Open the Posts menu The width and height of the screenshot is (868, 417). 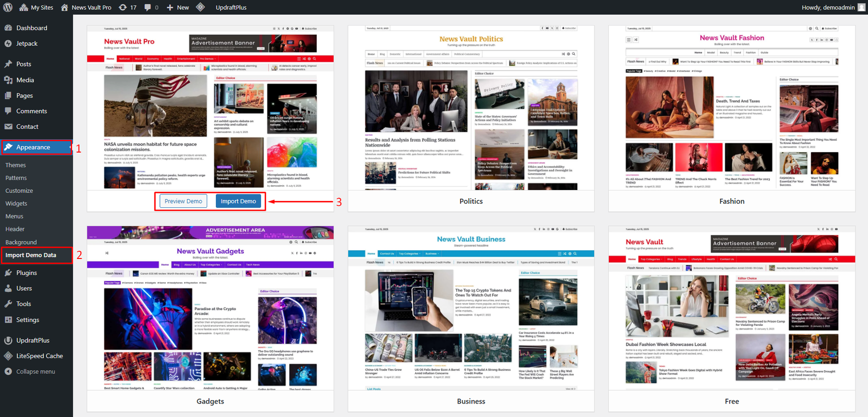coord(36,64)
